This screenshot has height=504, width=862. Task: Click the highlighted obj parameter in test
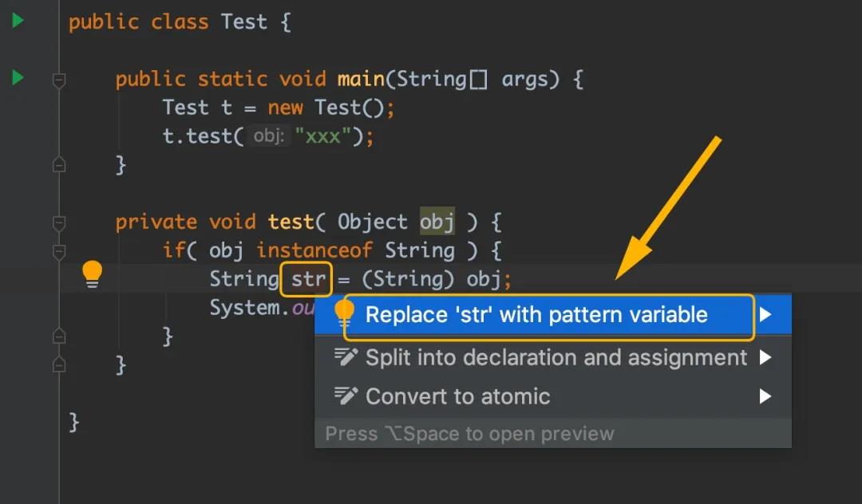click(x=437, y=222)
